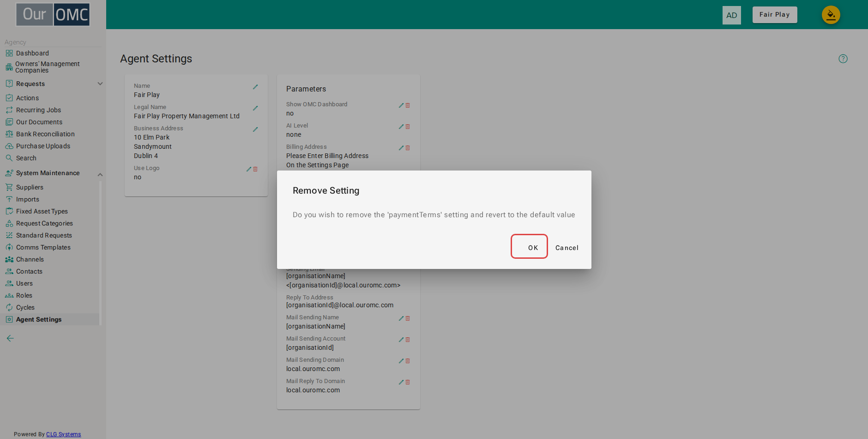The image size is (868, 439).
Task: Click the Our OMC logo
Action: pos(53,14)
